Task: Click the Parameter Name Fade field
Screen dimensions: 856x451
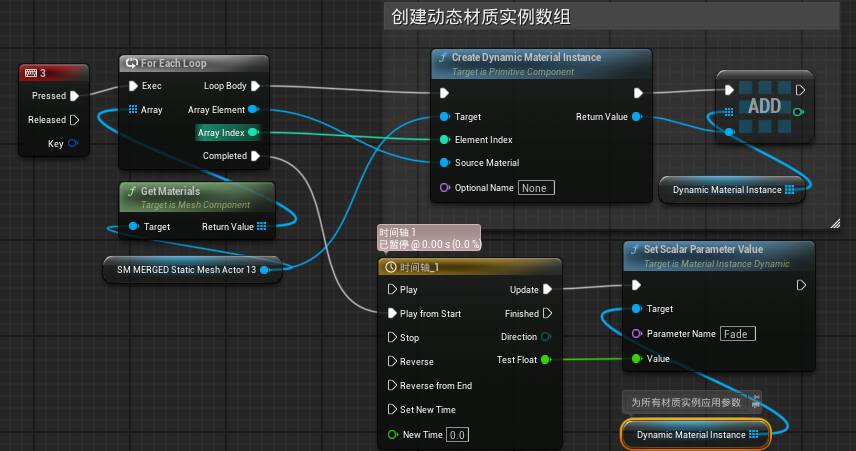Action: (738, 334)
